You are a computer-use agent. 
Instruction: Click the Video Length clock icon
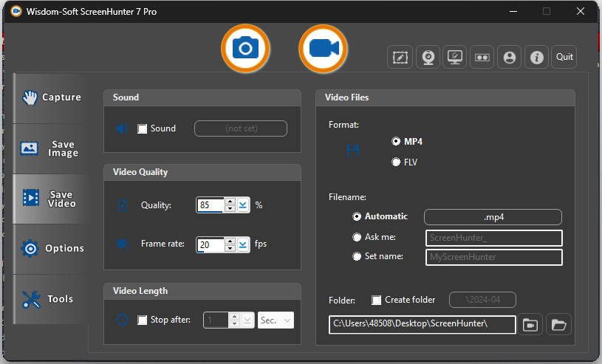point(123,320)
